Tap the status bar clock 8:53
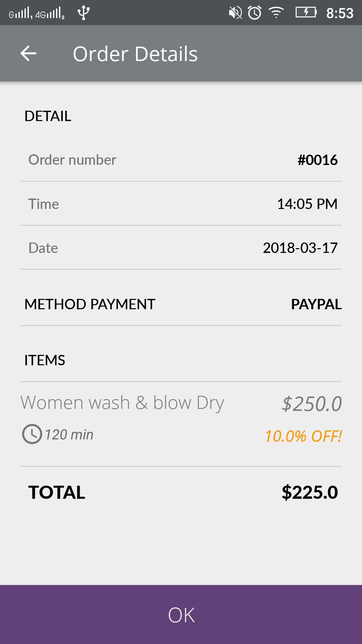362x644 pixels. [x=340, y=13]
